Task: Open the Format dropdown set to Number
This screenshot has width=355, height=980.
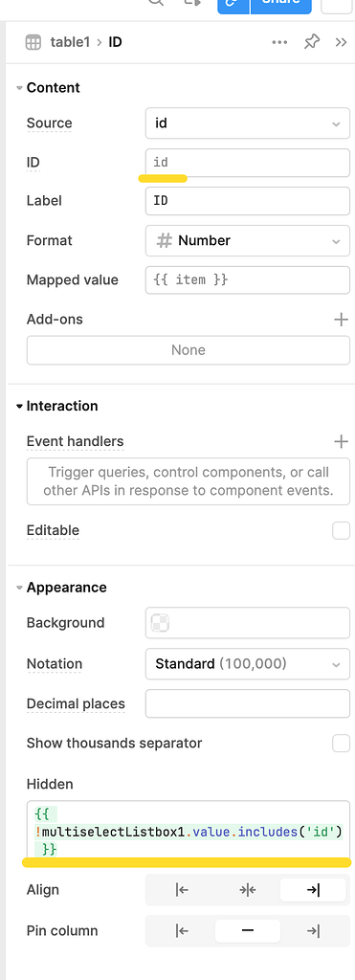Action: point(248,240)
